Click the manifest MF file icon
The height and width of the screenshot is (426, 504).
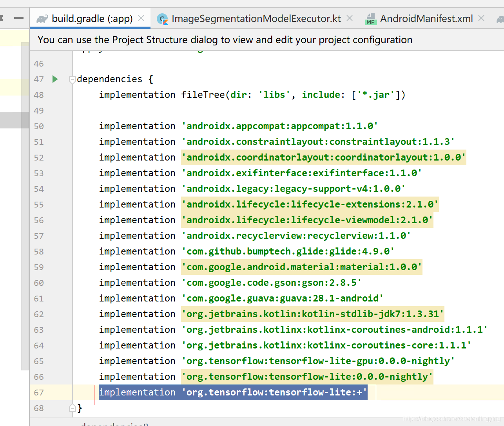click(x=371, y=19)
